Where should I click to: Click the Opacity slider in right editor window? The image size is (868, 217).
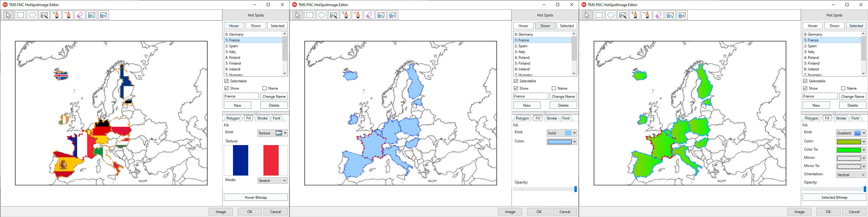click(834, 189)
